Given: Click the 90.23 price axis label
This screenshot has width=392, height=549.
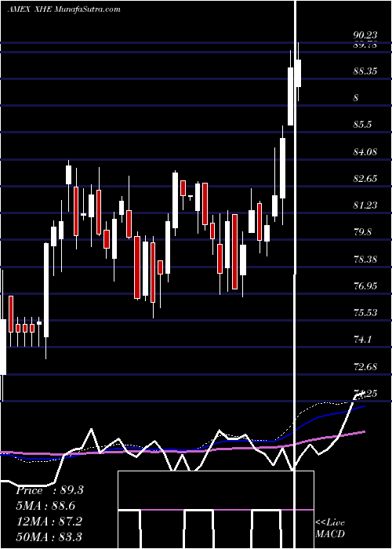Looking at the screenshot, I should pos(365,35).
